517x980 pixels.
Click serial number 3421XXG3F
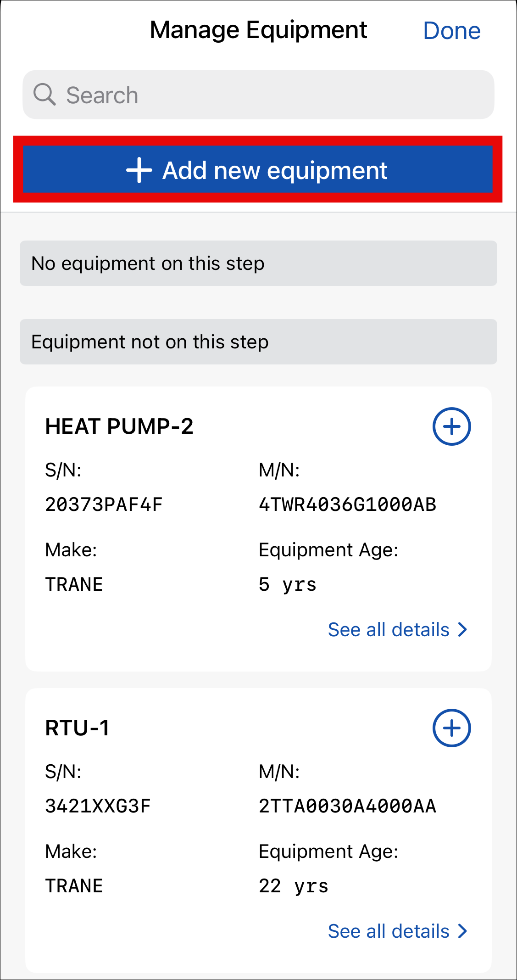coord(98,806)
